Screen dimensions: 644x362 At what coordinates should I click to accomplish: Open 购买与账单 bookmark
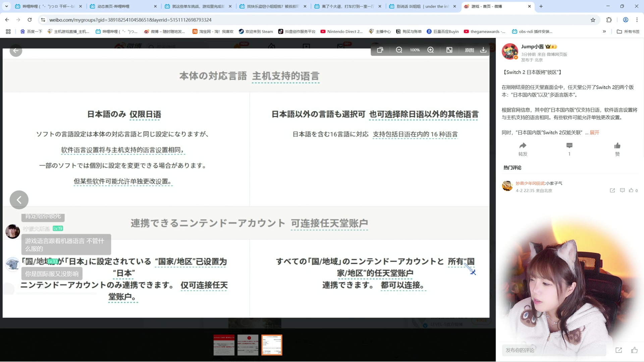409,32
